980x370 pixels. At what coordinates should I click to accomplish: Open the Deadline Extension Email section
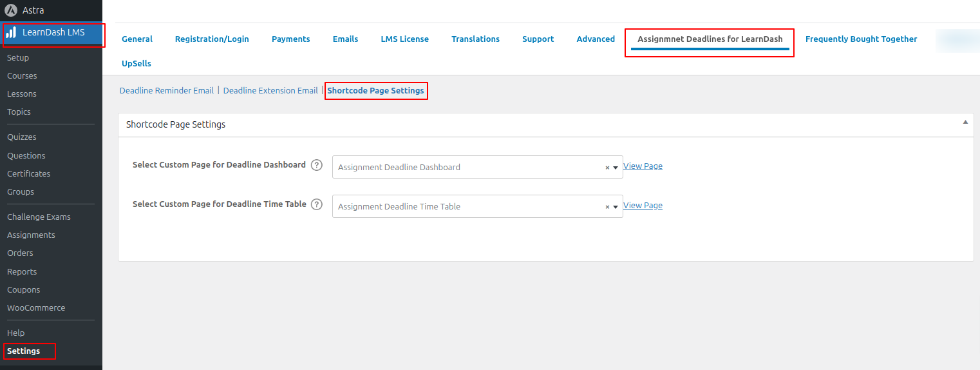tap(270, 91)
